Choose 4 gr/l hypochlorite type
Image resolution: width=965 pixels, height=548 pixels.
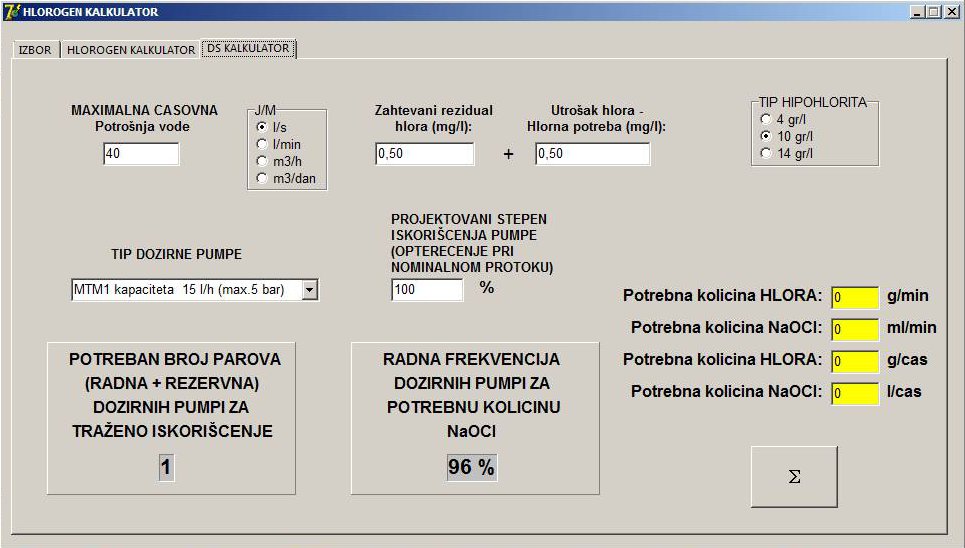(783, 119)
